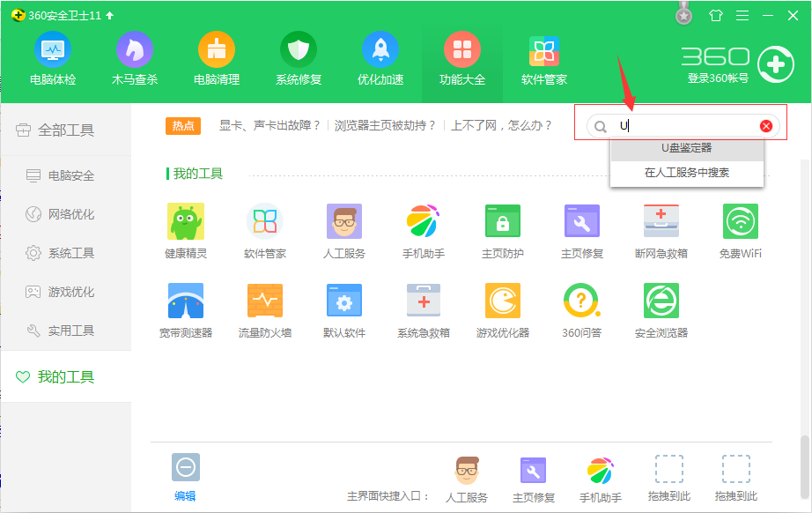Click the search box containing U

click(683, 126)
